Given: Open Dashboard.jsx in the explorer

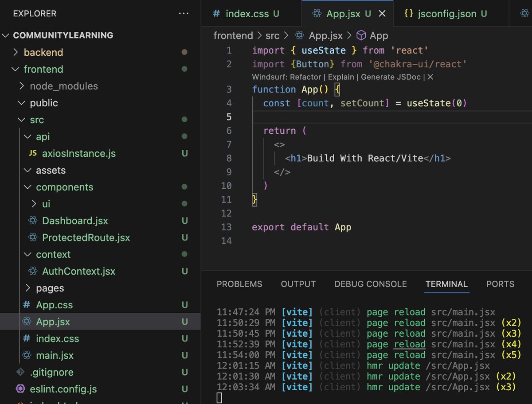Looking at the screenshot, I should 75,221.
